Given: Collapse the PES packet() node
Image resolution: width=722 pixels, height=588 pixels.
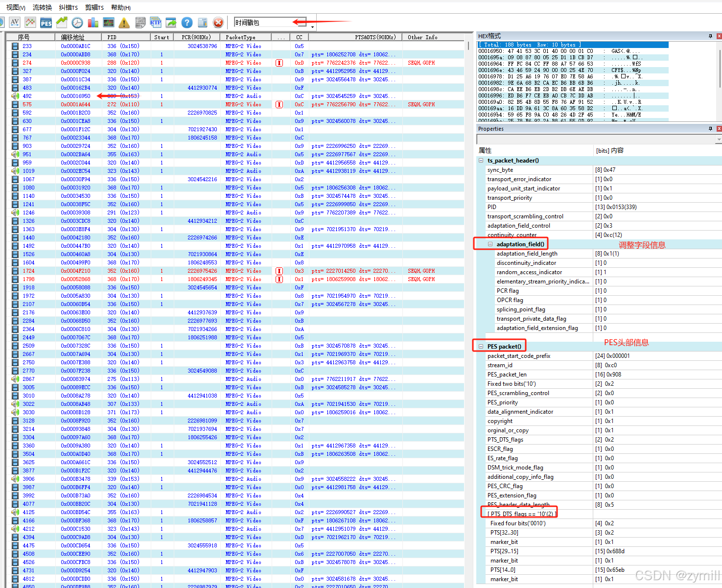Looking at the screenshot, I should coord(481,346).
